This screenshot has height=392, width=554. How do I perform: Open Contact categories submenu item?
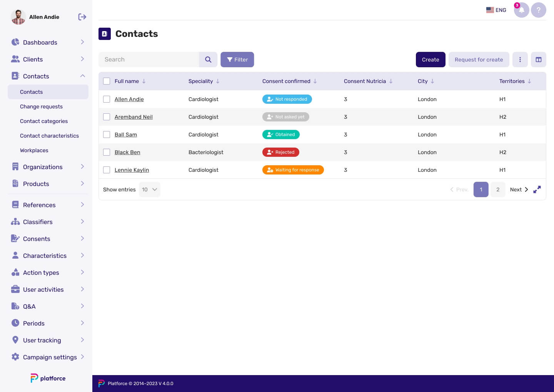(44, 121)
